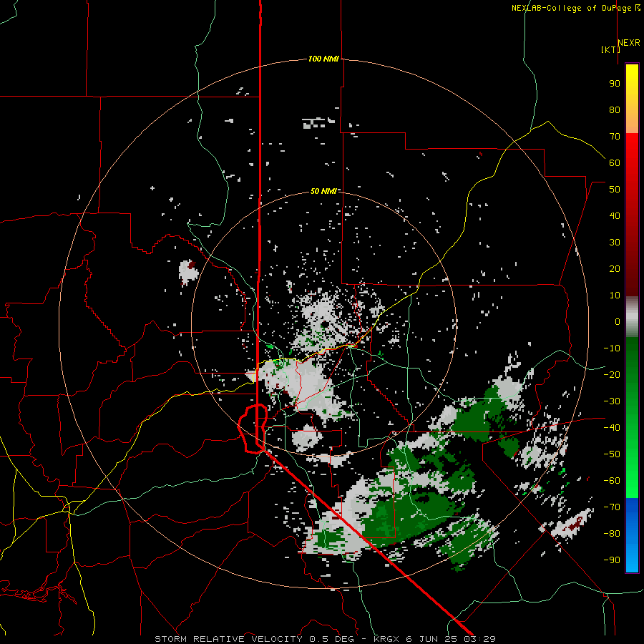The height and width of the screenshot is (644, 644).
Task: Click the -40 value on the velocity scale
Action: [x=612, y=428]
